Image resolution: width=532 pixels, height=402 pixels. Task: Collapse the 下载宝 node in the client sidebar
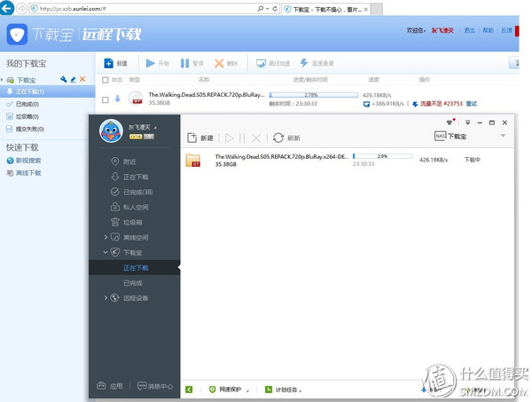[x=106, y=252]
